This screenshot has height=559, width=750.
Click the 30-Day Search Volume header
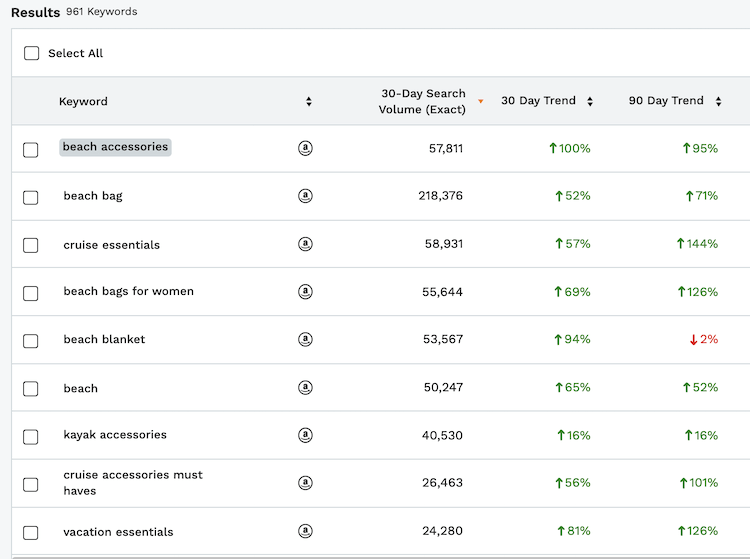[423, 101]
